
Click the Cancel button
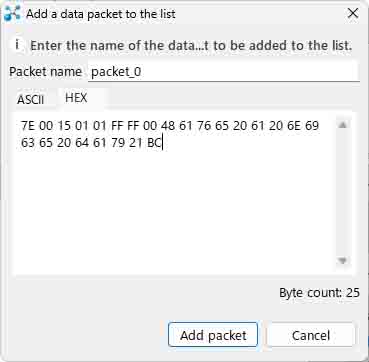[311, 335]
